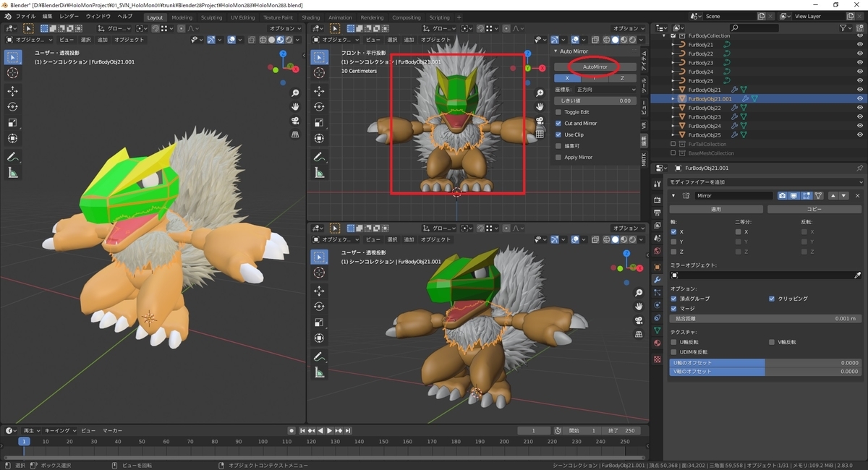The image size is (868, 470).
Task: Click the AutoMirror button
Action: 595,67
